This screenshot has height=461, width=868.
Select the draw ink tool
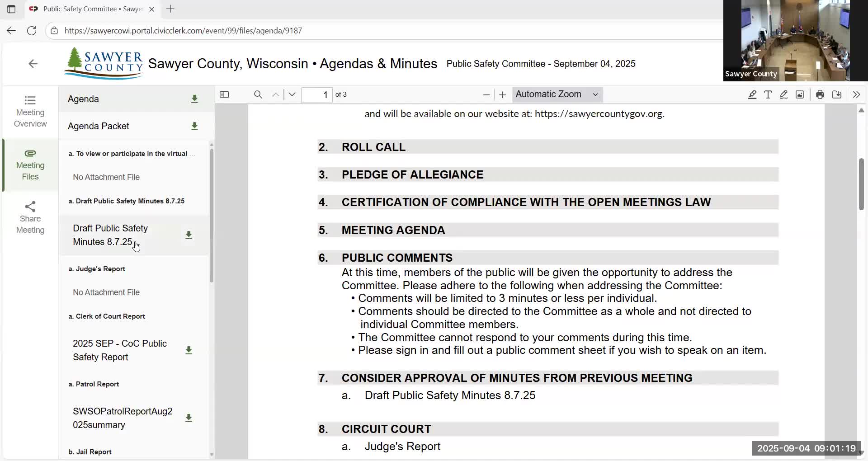(x=784, y=94)
